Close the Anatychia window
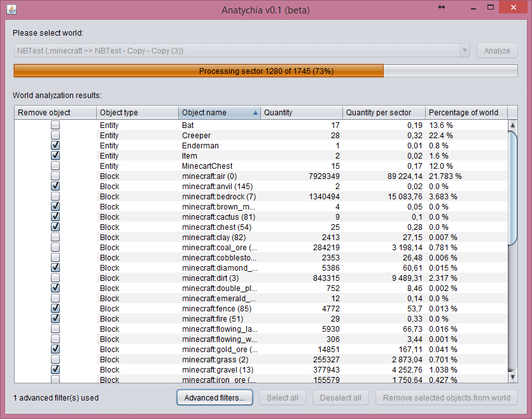The image size is (532, 419). [x=514, y=7]
